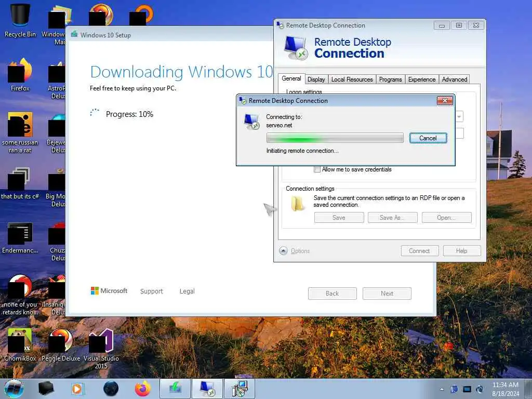Open the Legal link in Windows 10 Setup
The height and width of the screenshot is (399, 532).
point(187,291)
